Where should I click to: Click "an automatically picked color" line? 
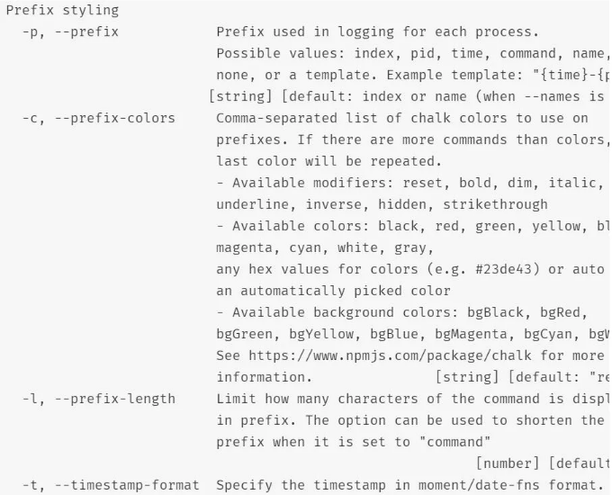(x=333, y=291)
